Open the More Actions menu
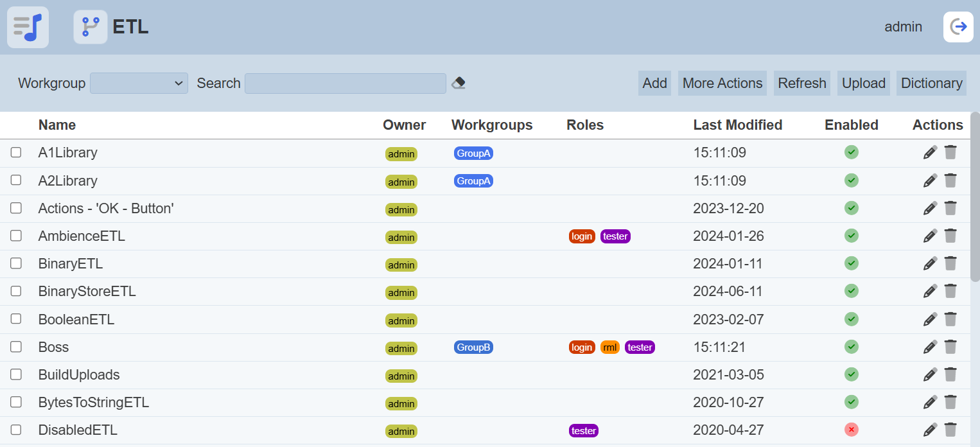 [722, 83]
